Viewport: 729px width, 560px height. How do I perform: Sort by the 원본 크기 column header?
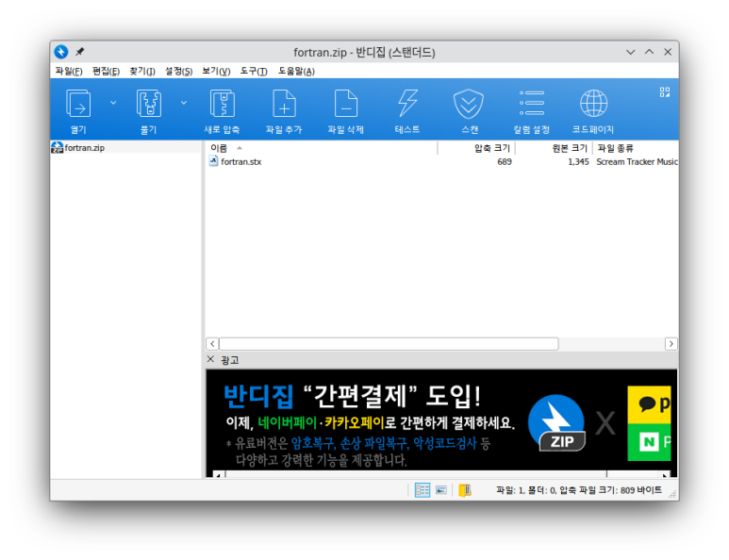tap(555, 148)
